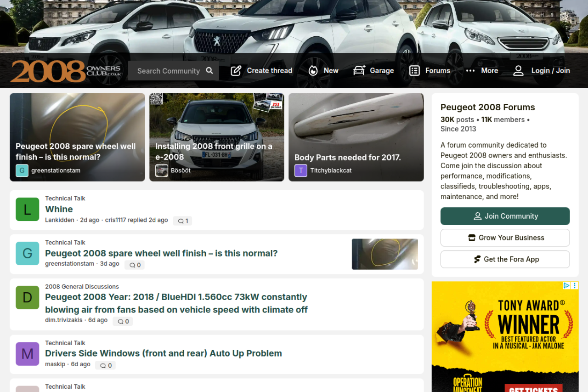Screen dimensions: 588x392
Task: Click the Forums list icon
Action: coord(414,71)
